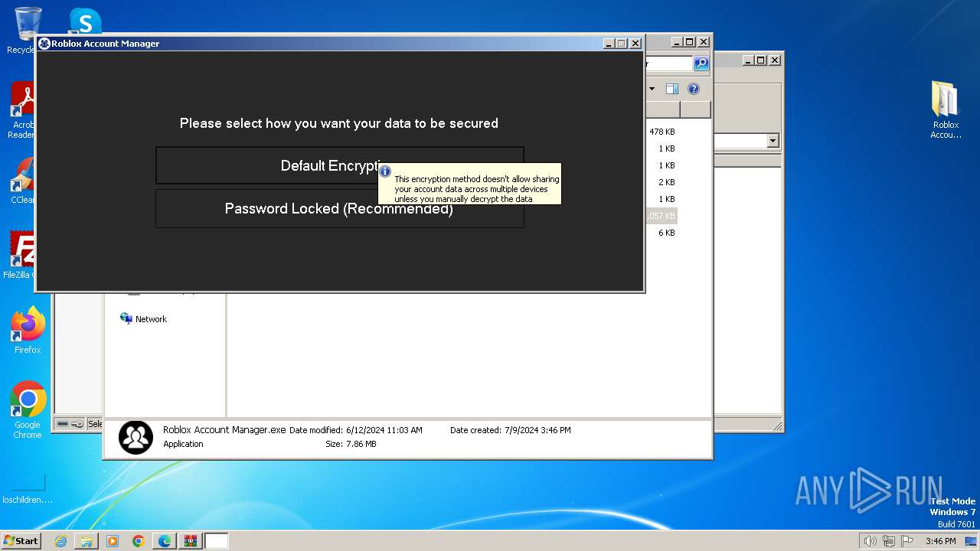Launch Internet Explorer from taskbar

click(60, 541)
